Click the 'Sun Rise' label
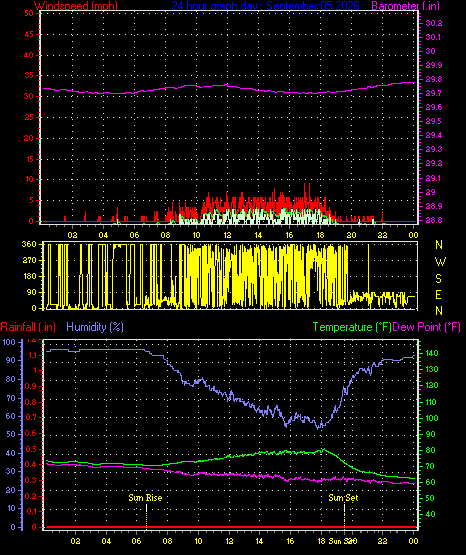The height and width of the screenshot is (555, 466). [145, 498]
